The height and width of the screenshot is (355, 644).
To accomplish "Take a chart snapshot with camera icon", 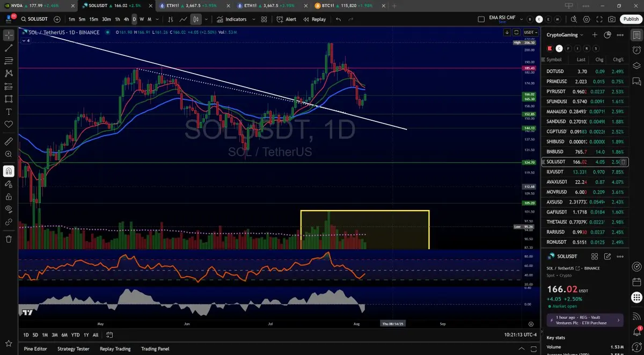I will pos(612,19).
